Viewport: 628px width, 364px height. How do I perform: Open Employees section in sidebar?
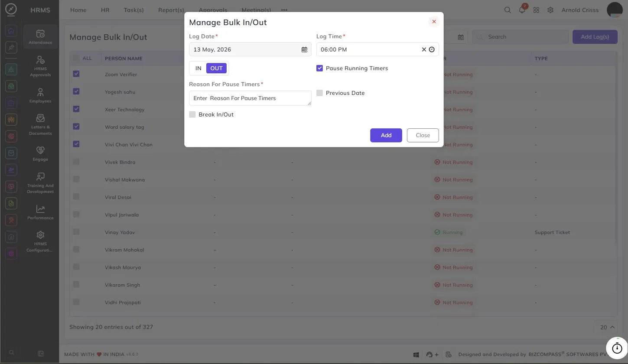[40, 95]
